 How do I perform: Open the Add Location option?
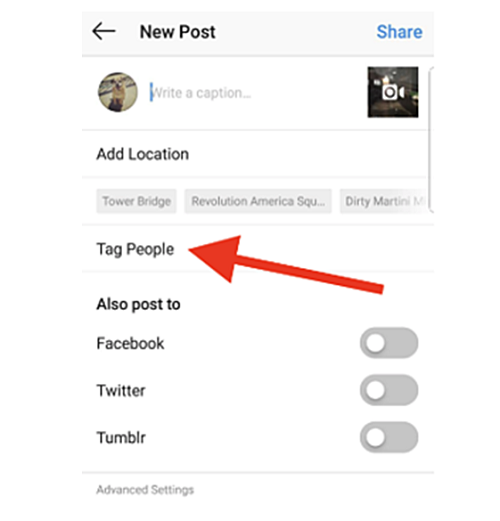[255, 154]
